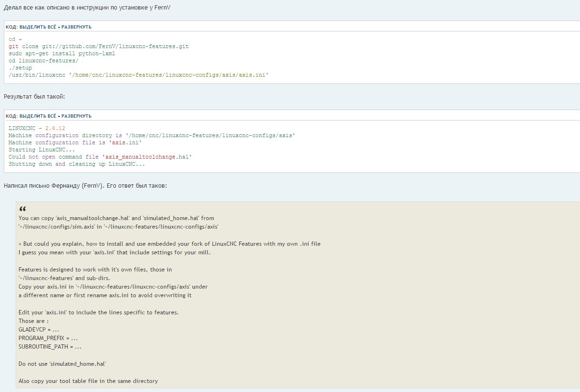This screenshot has height=392, width=580.
Task: Click the "Also copy your tool table file" line
Action: coord(88,381)
